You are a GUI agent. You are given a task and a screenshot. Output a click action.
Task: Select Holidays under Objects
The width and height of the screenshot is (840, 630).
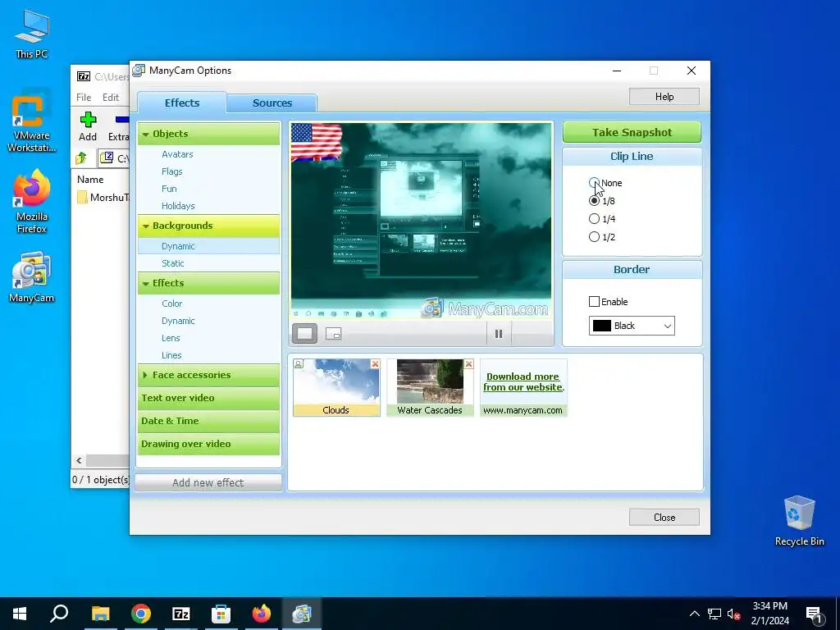pos(178,206)
